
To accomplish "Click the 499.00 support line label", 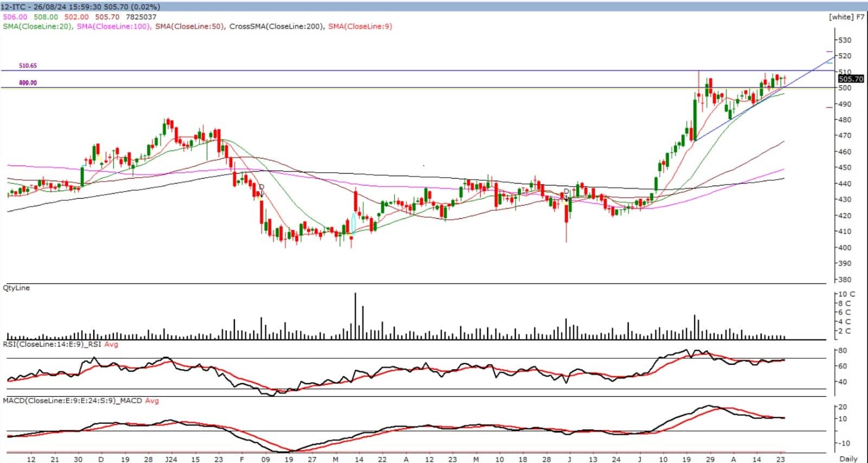I will 28,83.
